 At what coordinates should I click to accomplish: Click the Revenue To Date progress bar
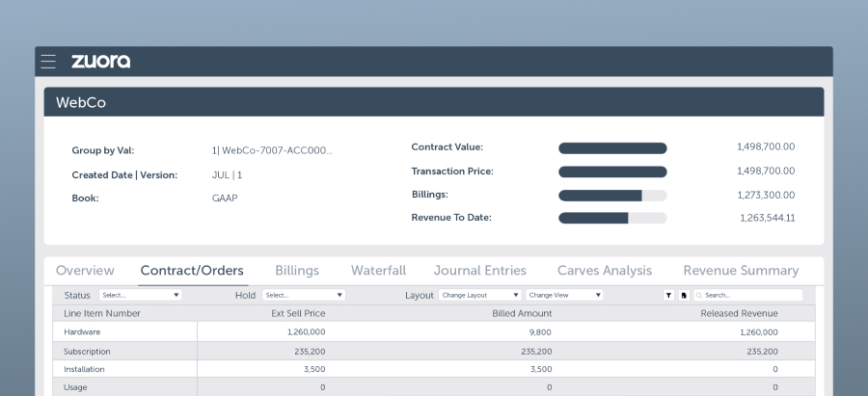tap(612, 218)
